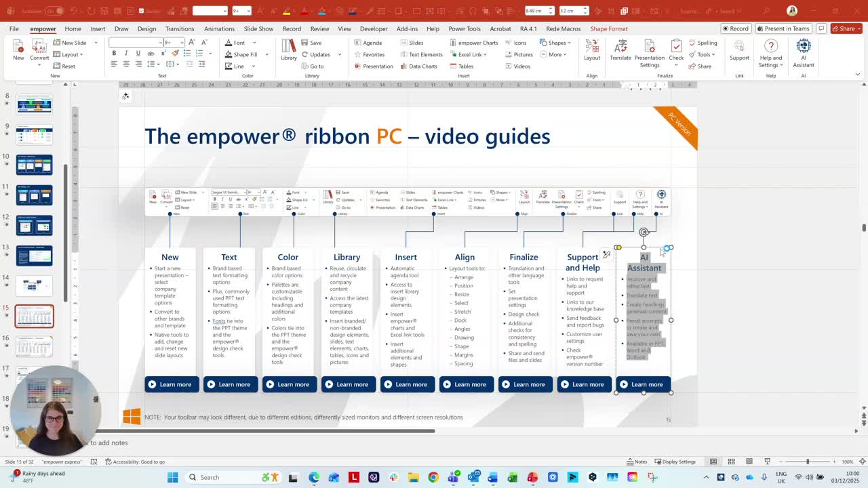Open the Shape Format tab
The height and width of the screenshot is (488, 868).
pos(609,28)
